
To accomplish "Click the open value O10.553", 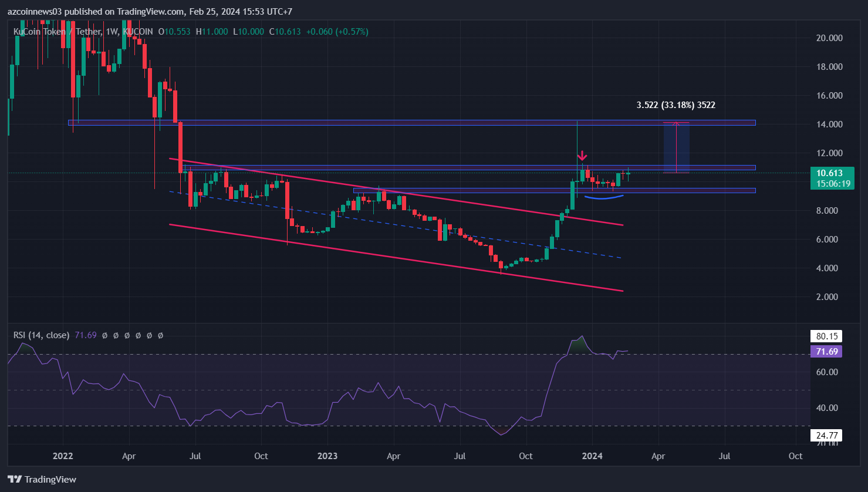I will click(175, 32).
